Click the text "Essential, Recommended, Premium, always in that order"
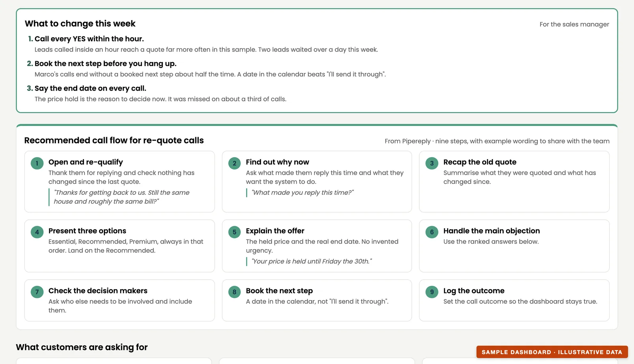Image resolution: width=634 pixels, height=364 pixels. 126,246
